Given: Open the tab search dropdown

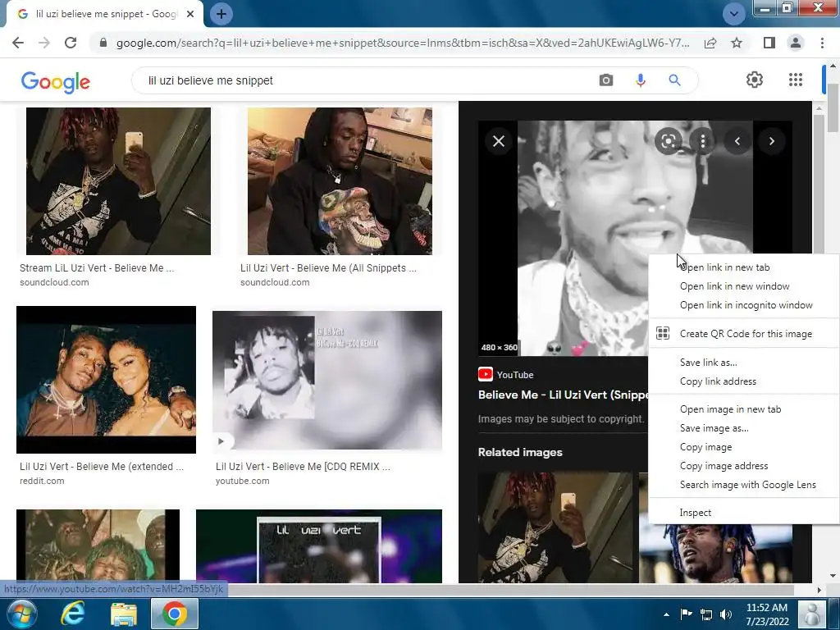Looking at the screenshot, I should [733, 14].
